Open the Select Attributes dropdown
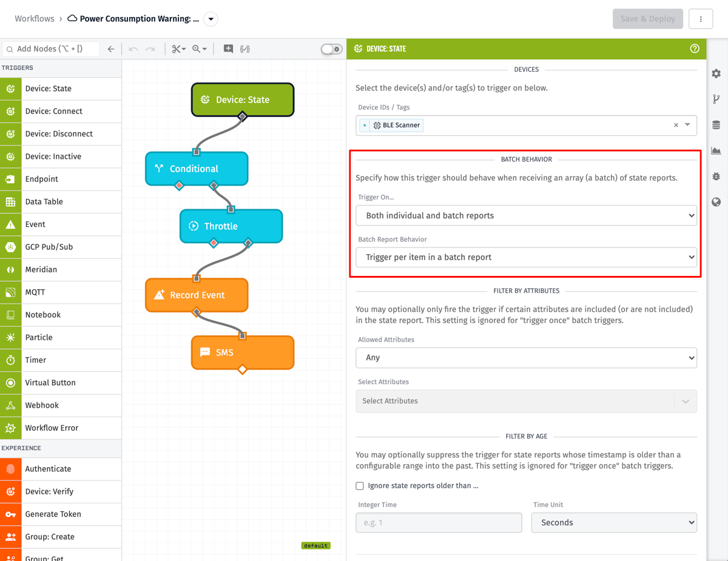728x561 pixels. (x=526, y=401)
